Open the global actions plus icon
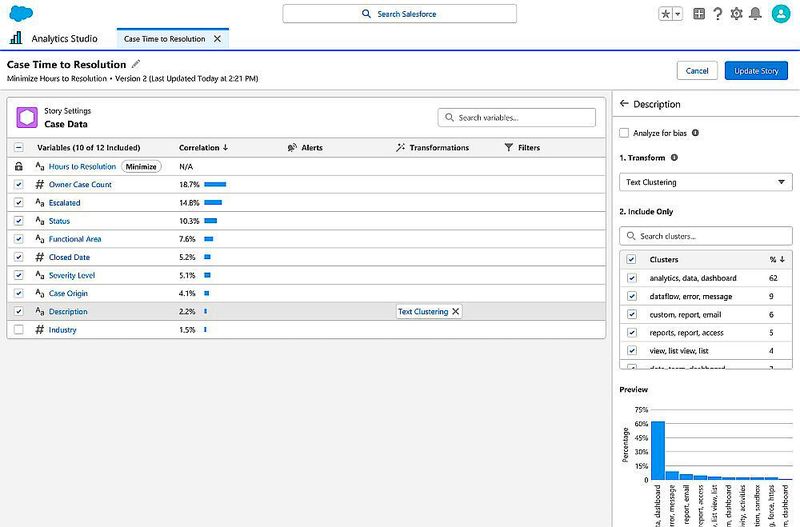Viewport: 800px width, 527px height. tap(699, 14)
